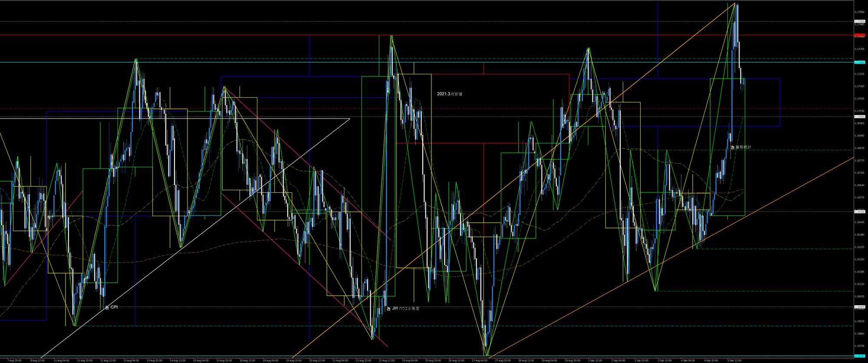Click the CPI event text
Viewport: 868px width, 363px height.
[114, 307]
